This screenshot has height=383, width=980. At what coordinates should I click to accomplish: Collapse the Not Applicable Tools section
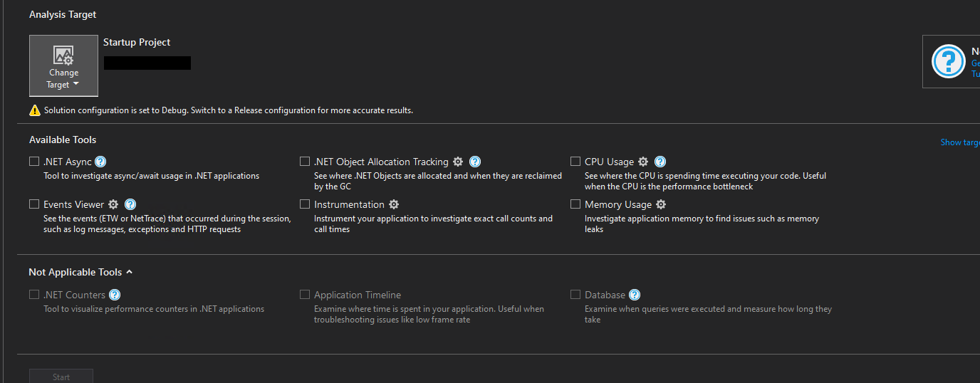(129, 272)
